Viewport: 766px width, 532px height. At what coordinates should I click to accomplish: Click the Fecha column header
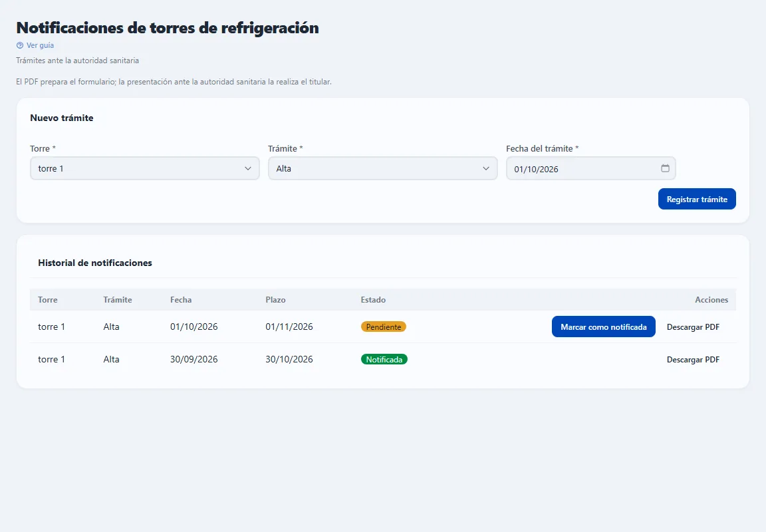click(181, 300)
